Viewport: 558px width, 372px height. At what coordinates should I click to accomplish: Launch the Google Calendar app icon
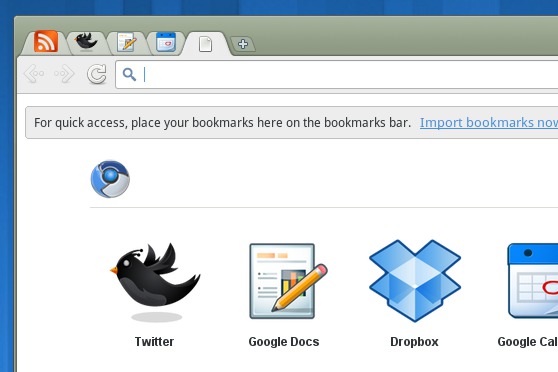click(x=533, y=281)
